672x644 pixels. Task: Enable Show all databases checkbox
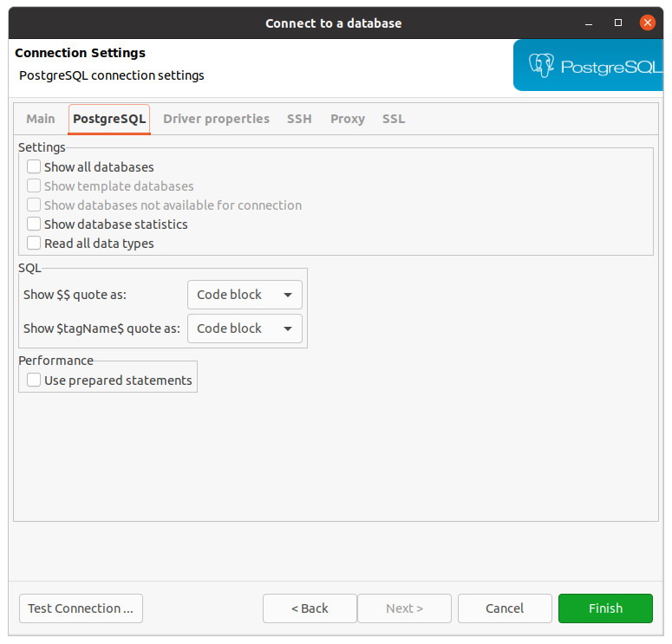(34, 167)
